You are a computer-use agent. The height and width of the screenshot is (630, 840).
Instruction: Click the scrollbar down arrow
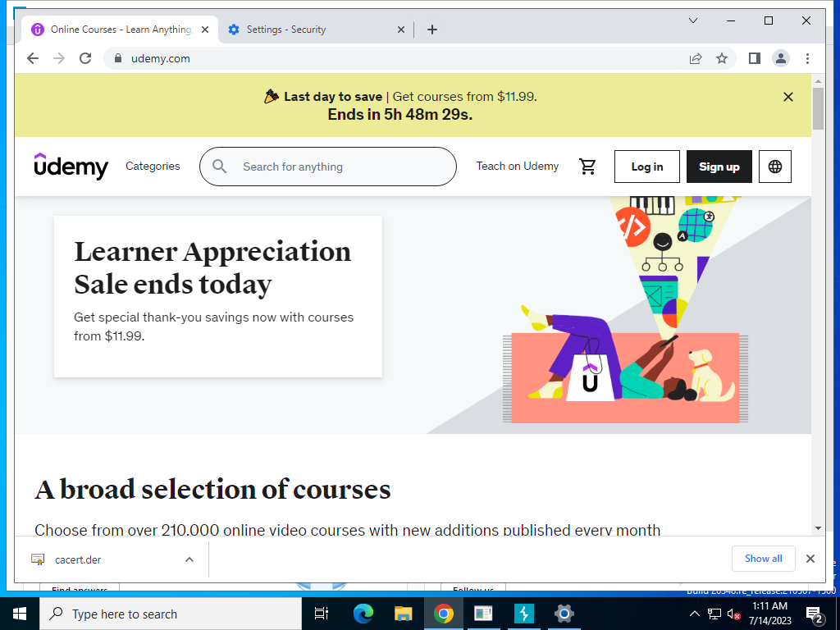818,528
